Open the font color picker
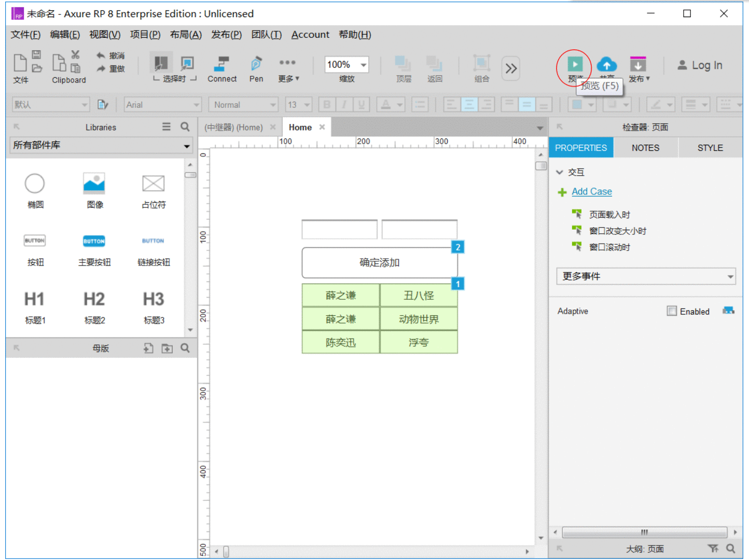This screenshot has width=749, height=560. [390, 105]
